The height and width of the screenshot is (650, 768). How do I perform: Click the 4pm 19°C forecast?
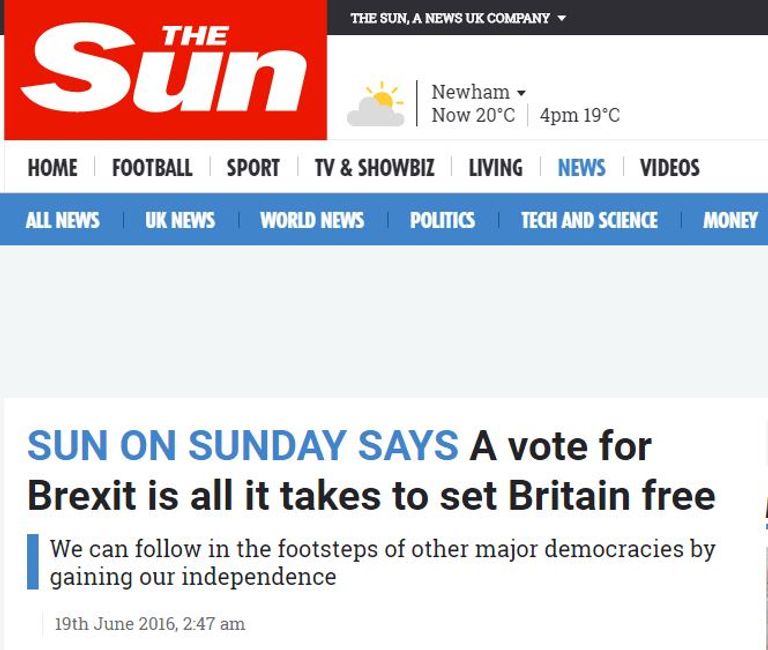(x=580, y=115)
